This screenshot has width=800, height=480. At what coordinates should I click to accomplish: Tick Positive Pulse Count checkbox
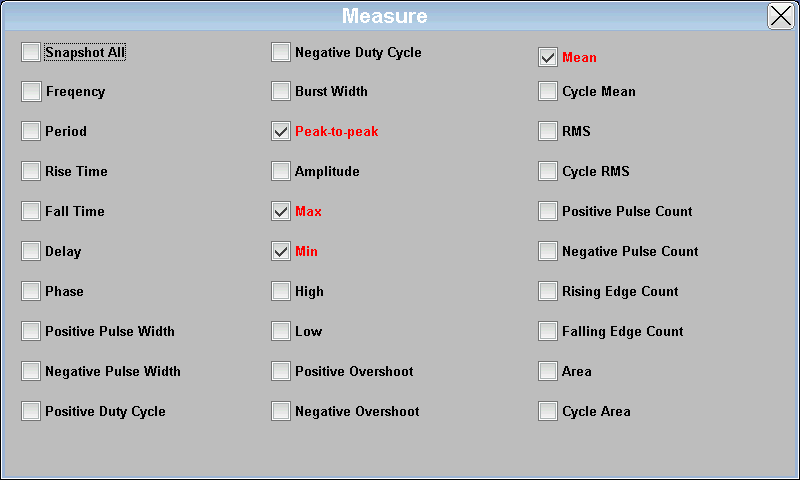click(x=547, y=211)
